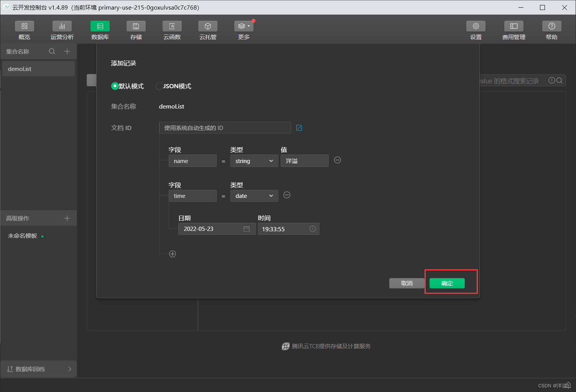576x392 pixels.
Task: Click the 19:33:55 time input
Action: (x=289, y=229)
